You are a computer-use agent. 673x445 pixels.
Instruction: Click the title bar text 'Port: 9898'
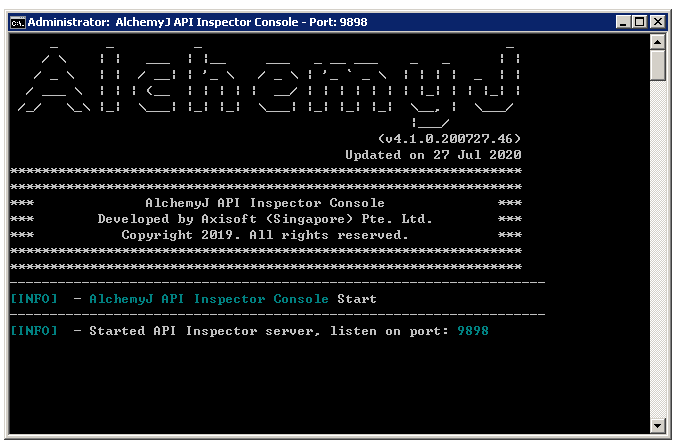338,22
